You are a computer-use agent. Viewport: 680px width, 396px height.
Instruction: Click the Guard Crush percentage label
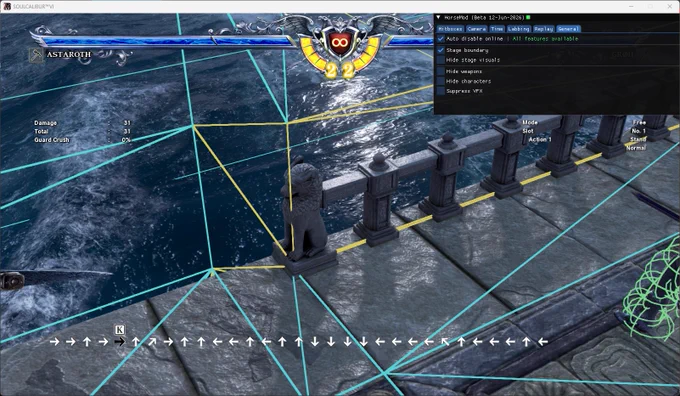(52, 140)
